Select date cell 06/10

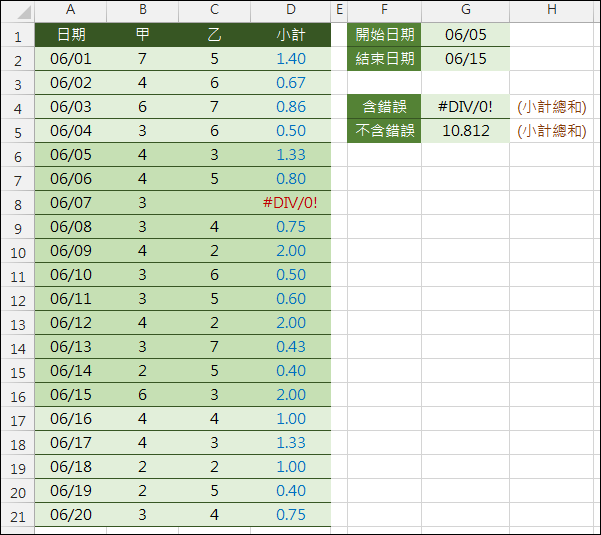tap(71, 275)
